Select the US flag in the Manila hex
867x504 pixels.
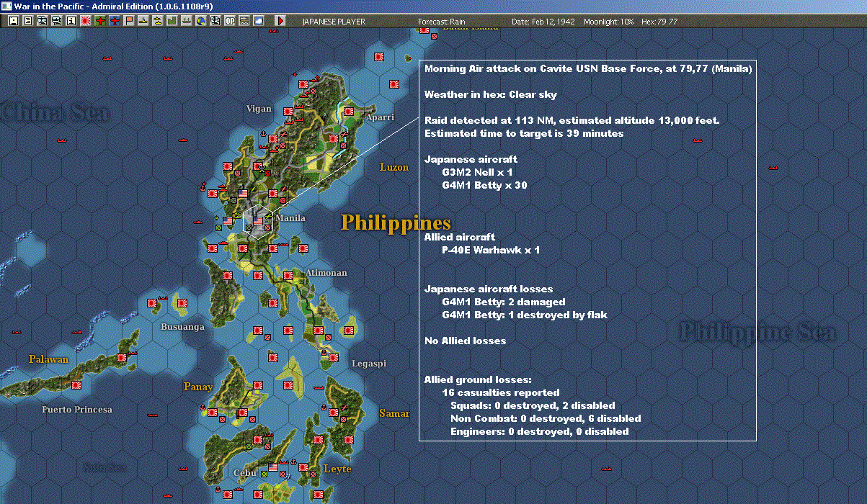coord(258,221)
